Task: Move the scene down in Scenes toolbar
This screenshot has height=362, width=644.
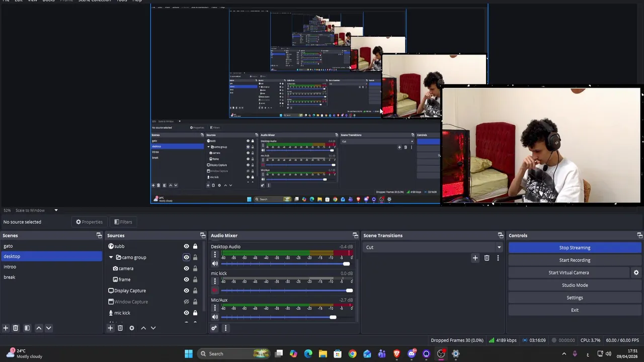Action: [49, 328]
